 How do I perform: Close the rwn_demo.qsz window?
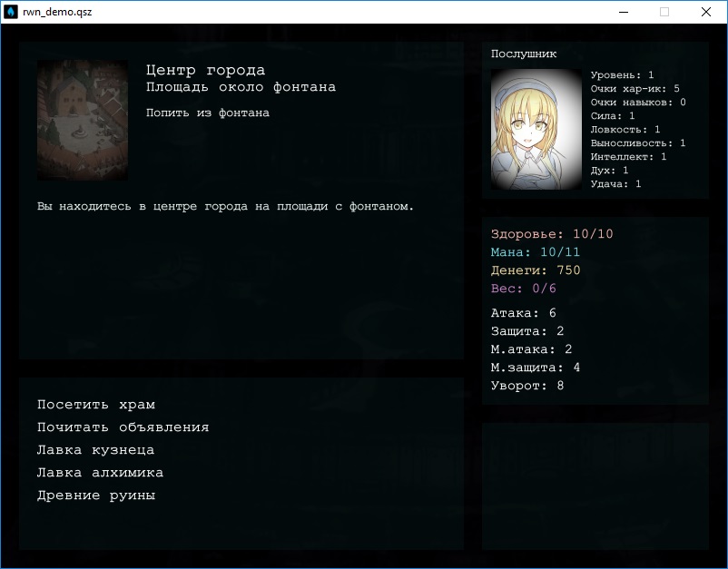[706, 13]
